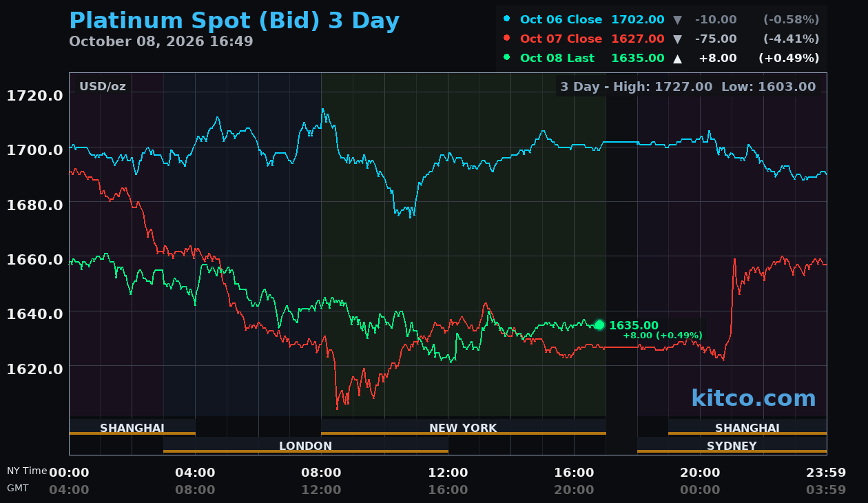Click the 1680.0 y-axis label
The width and height of the screenshot is (868, 503).
coord(34,205)
